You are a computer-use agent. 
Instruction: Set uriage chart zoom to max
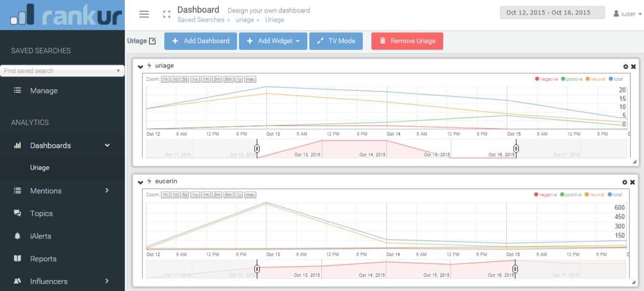click(250, 79)
